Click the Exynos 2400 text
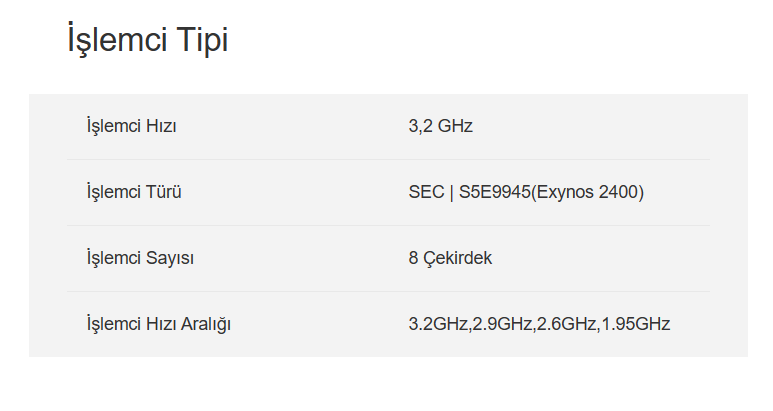 click(587, 192)
